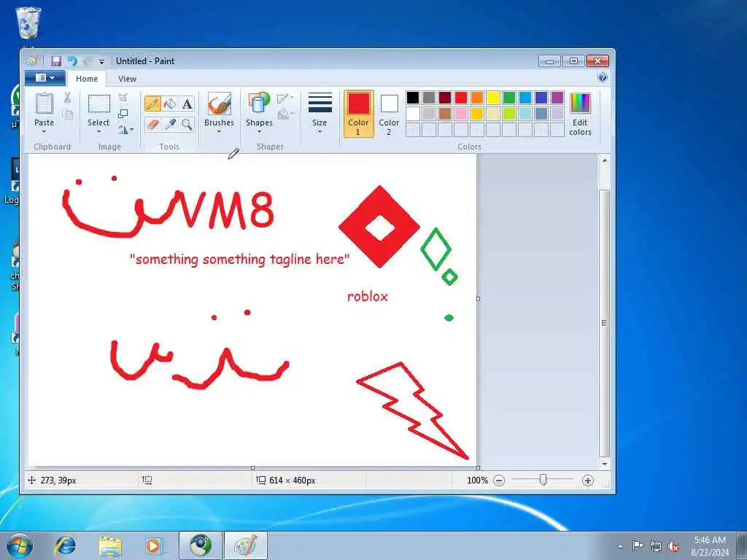Pick the yellow color swatch
This screenshot has width=747, height=560.
point(493,98)
